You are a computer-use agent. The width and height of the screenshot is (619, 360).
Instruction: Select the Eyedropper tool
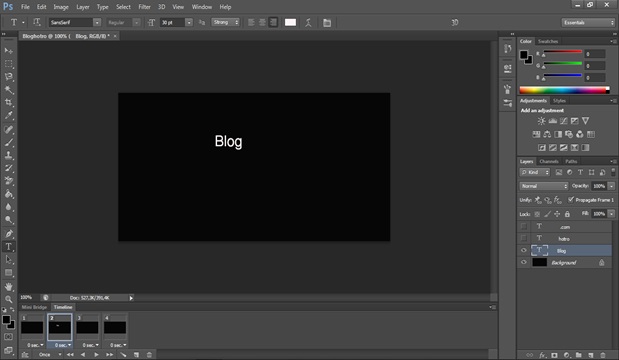9,116
